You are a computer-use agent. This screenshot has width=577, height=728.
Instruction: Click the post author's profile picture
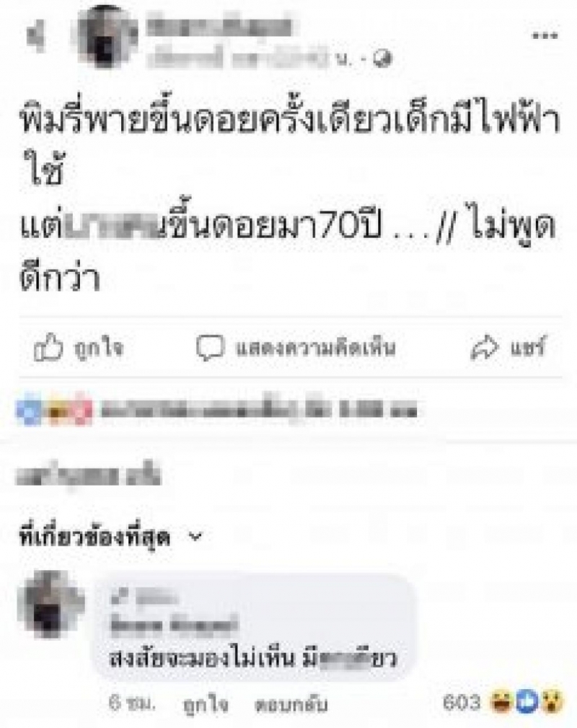(107, 37)
